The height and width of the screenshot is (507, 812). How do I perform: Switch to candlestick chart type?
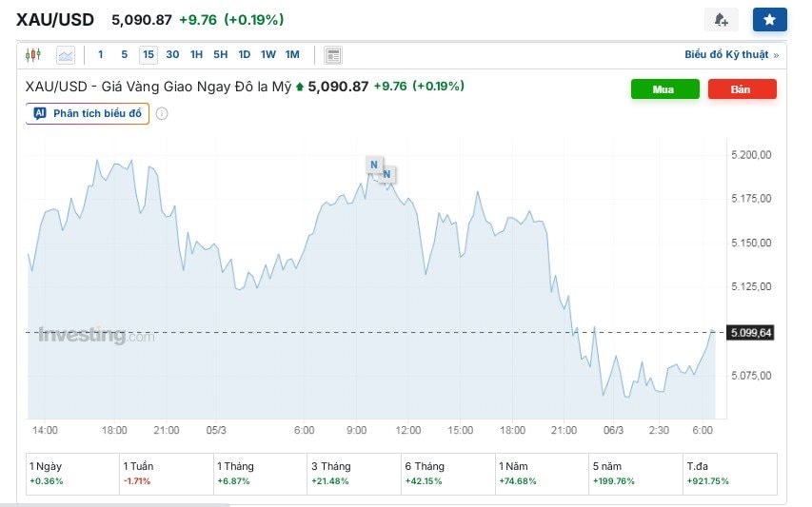34,55
